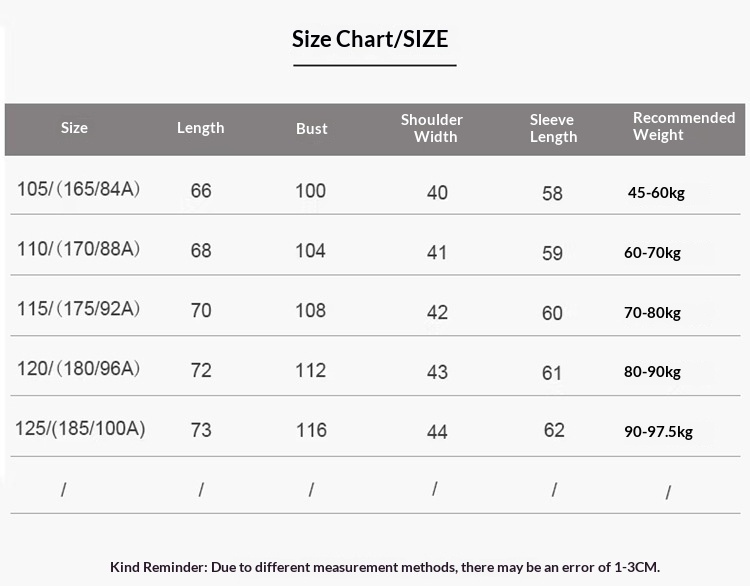Select the 125/(185/100A) size cell

click(x=80, y=429)
